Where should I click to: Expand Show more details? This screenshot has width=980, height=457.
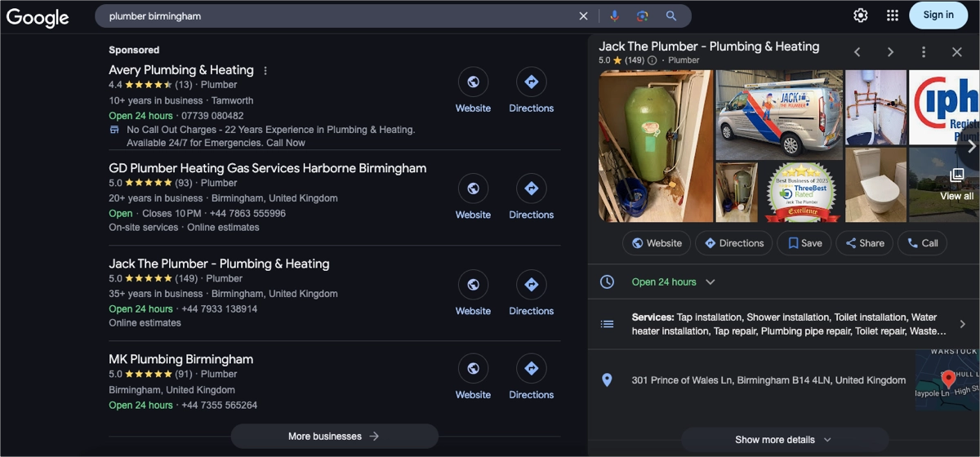tap(783, 440)
